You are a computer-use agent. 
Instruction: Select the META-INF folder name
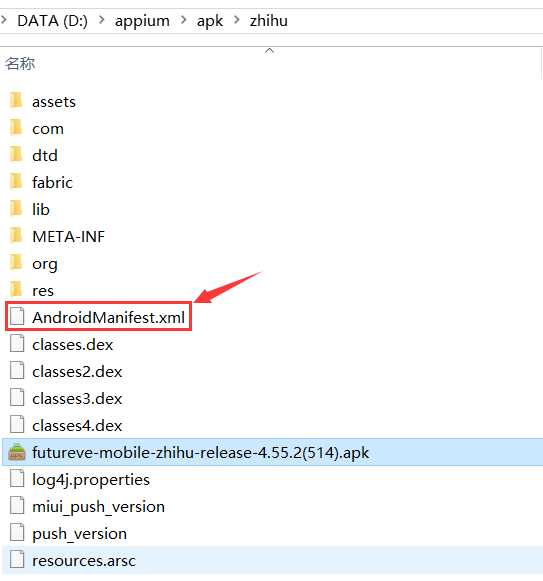(x=69, y=237)
